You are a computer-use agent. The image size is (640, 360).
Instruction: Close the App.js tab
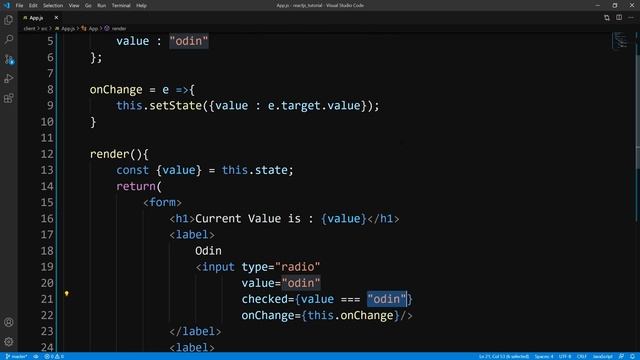(56, 18)
